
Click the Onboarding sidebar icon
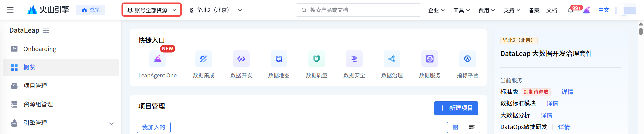pyautogui.click(x=14, y=49)
